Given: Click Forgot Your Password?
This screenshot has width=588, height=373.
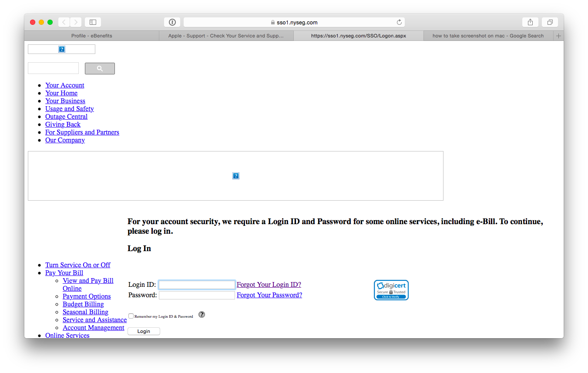Looking at the screenshot, I should [269, 295].
